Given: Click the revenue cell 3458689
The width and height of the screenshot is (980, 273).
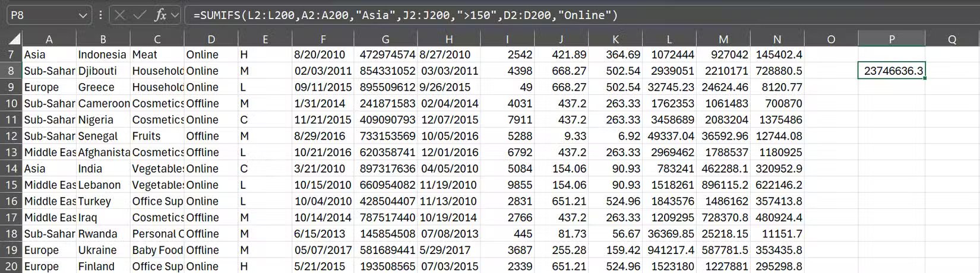Looking at the screenshot, I should (669, 120).
